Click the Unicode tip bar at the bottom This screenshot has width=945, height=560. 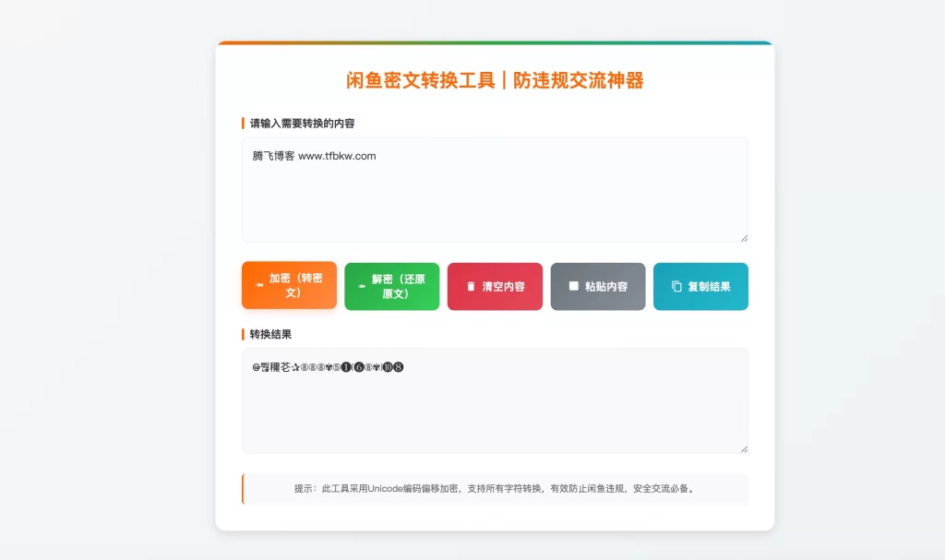(495, 488)
